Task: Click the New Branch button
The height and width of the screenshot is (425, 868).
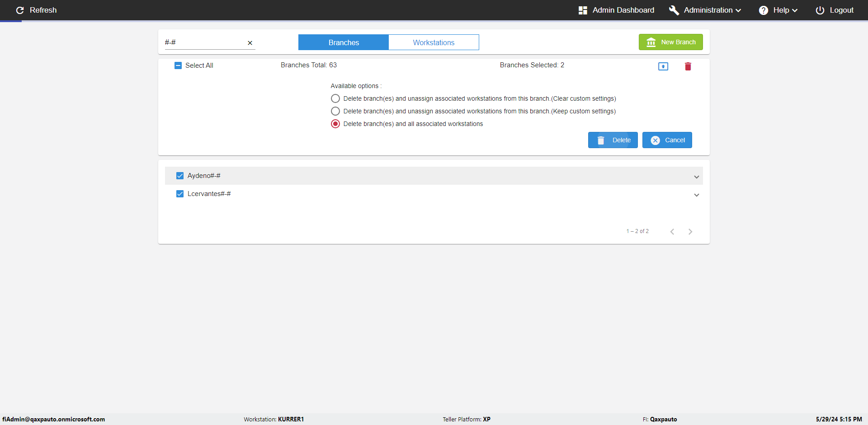Action: click(x=671, y=42)
